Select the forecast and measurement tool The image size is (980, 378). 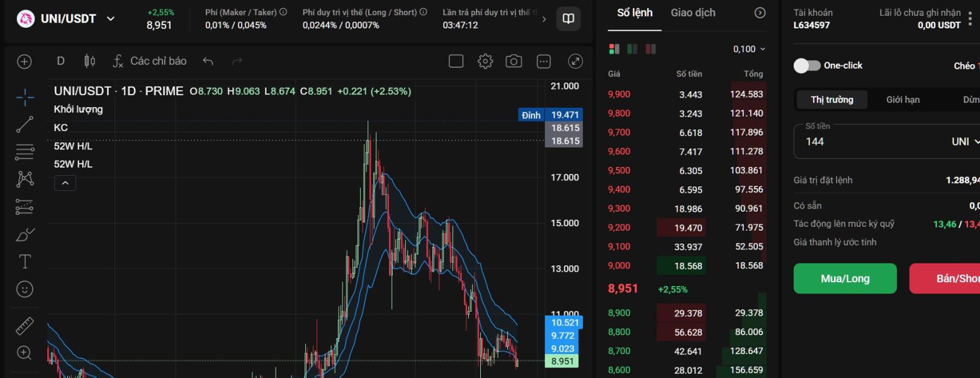(25, 207)
